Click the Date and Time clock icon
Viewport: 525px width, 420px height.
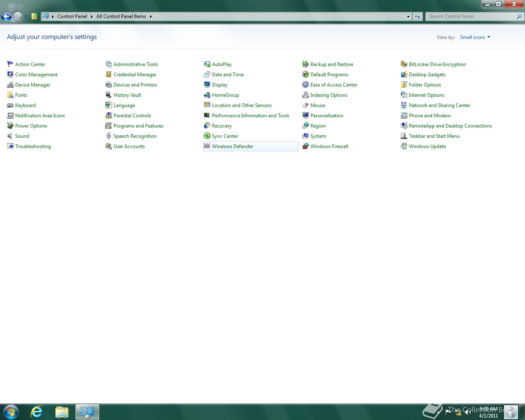[x=207, y=74]
